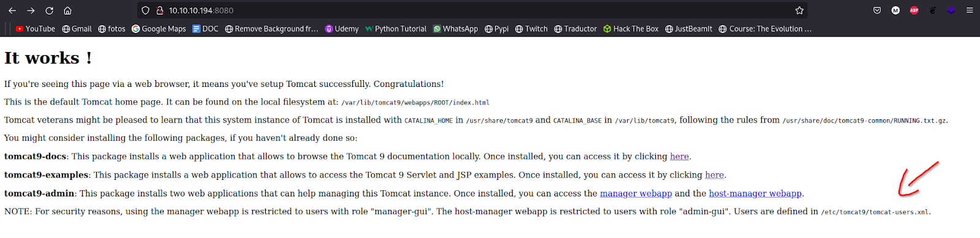Click the CATALINA_BASE variable text
Viewport: 980px width, 238px height.
point(577,121)
